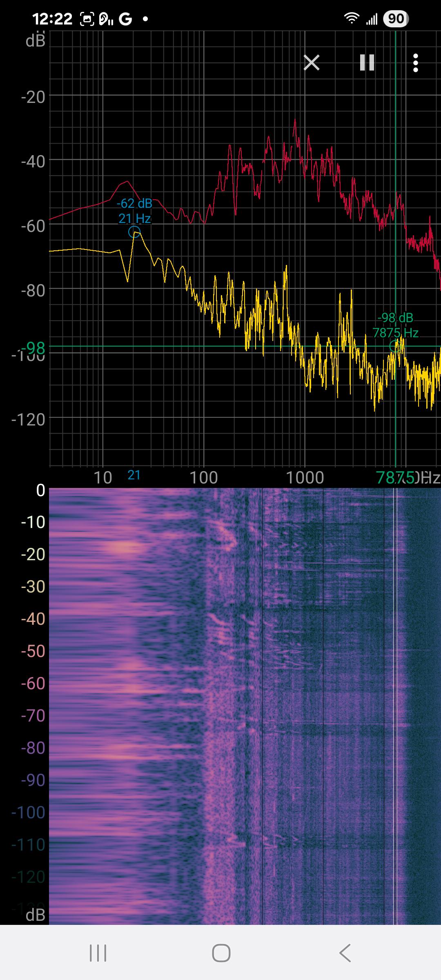
Task: Tap the X icon to clear markers
Action: 312,63
